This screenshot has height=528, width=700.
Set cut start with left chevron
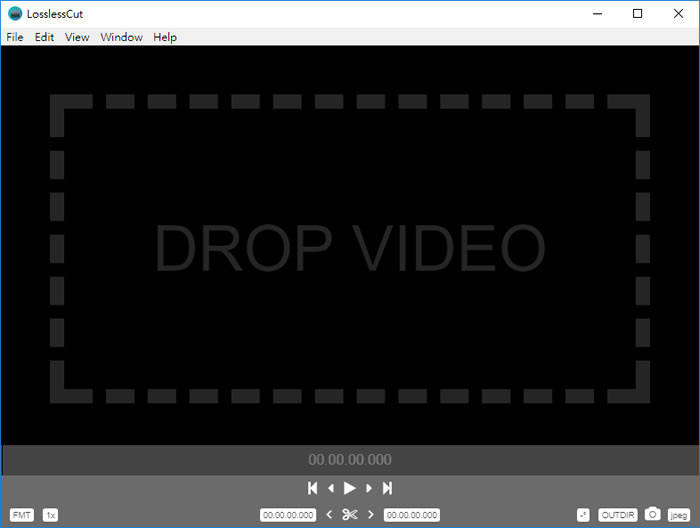[x=329, y=515]
